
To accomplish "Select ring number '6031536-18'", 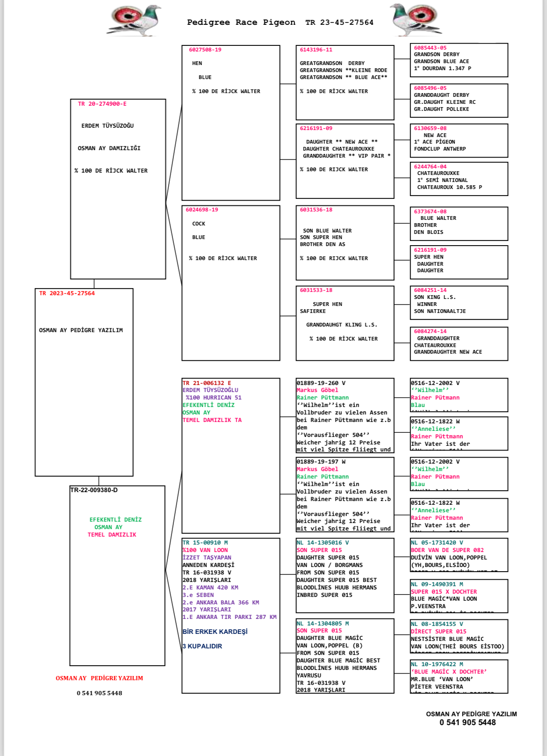I will pyautogui.click(x=316, y=210).
